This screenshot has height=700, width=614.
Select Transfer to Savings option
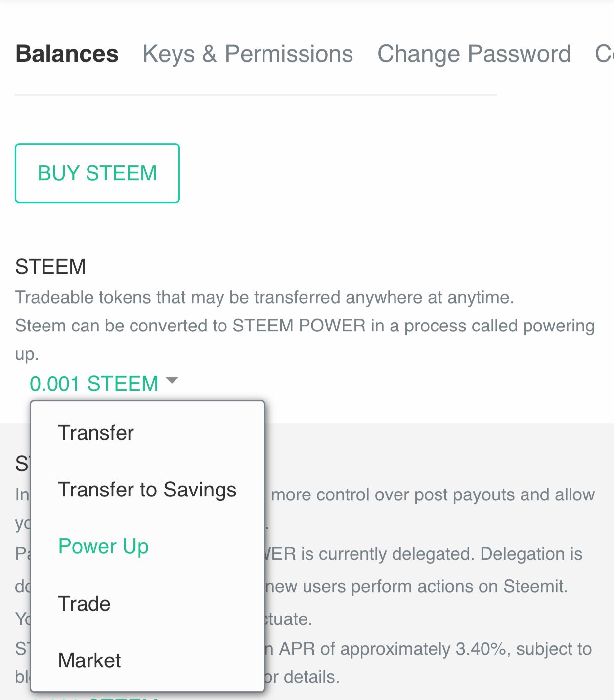(147, 490)
